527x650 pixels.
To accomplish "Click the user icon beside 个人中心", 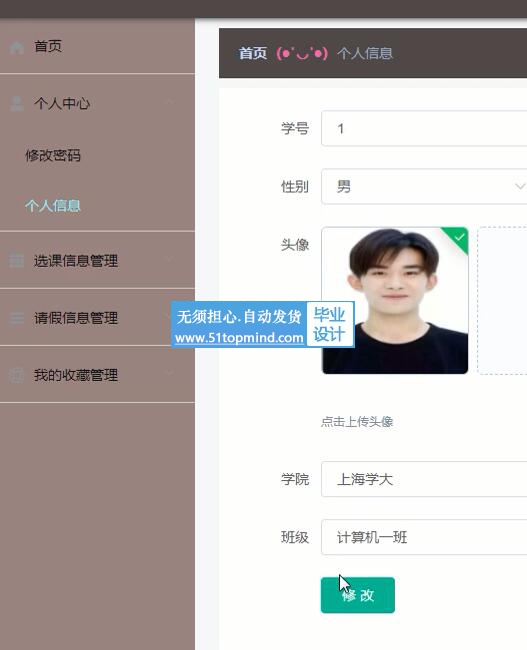I will pos(17,103).
